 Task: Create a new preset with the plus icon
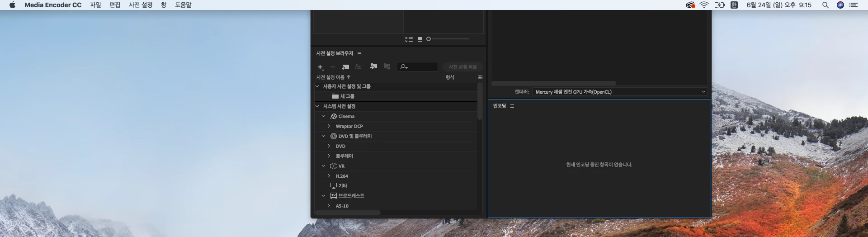(320, 67)
